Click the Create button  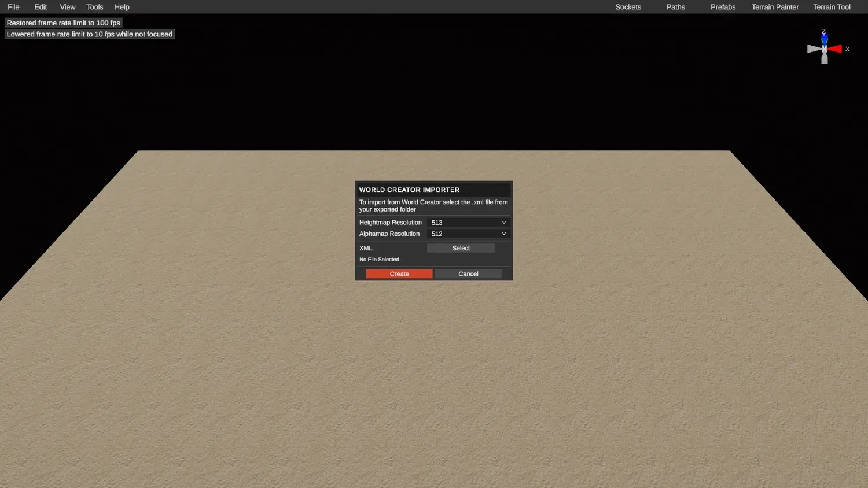[x=399, y=274]
